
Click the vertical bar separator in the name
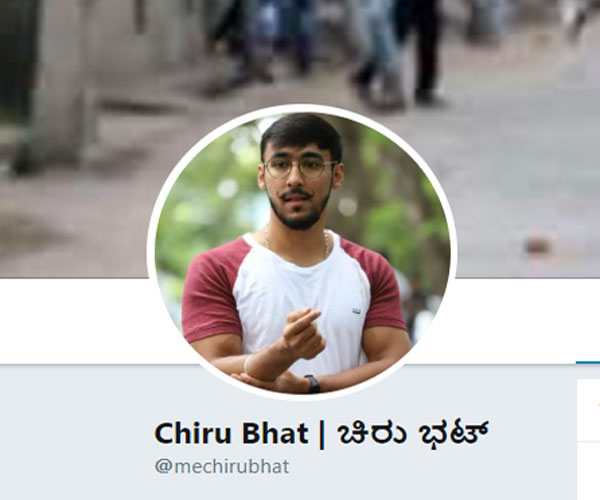pyautogui.click(x=321, y=435)
